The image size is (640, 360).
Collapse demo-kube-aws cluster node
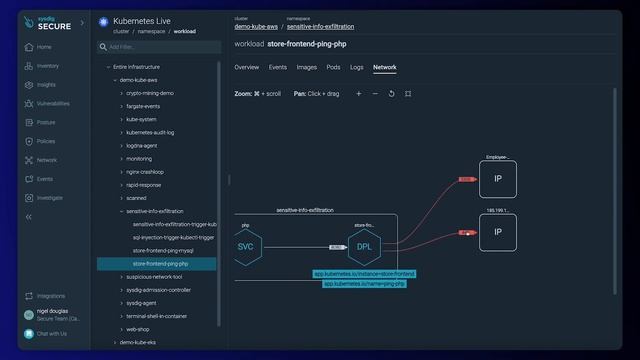coord(115,80)
